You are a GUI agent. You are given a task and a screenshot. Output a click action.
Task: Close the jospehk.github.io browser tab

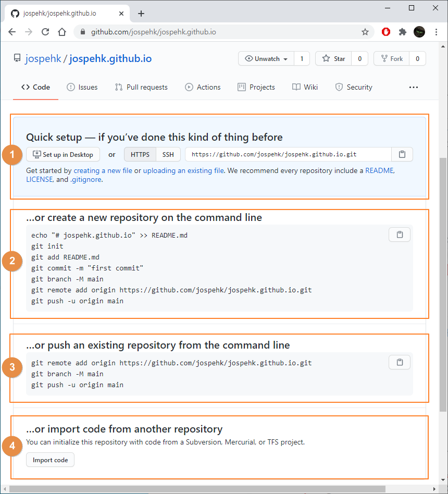point(121,14)
